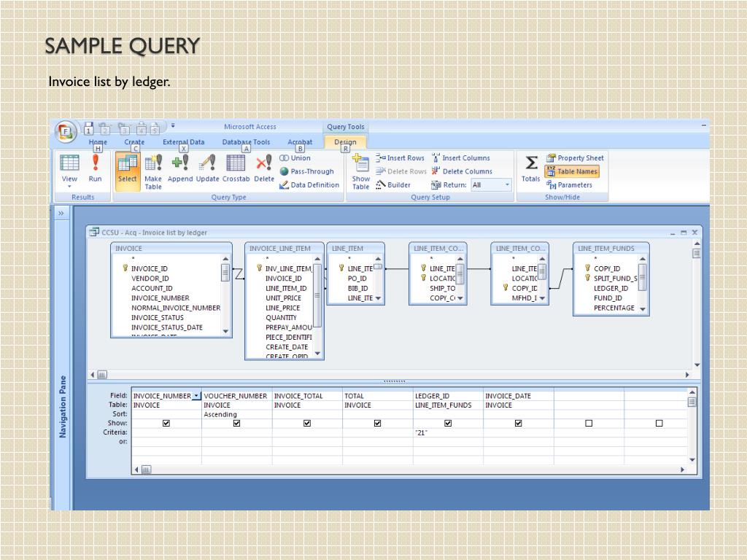Open the Property Sheet

pyautogui.click(x=575, y=158)
